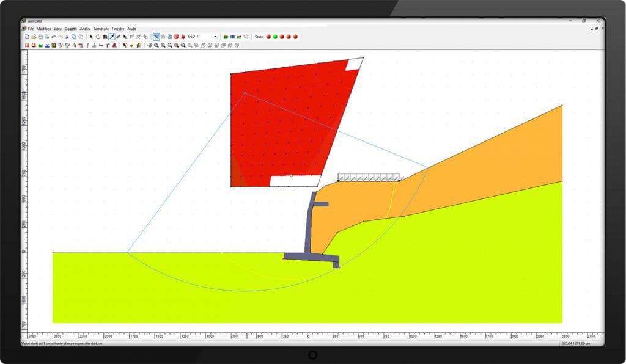Click the red bell-shaped icon, second toolbar row
The height and width of the screenshot is (364, 626).
point(114,45)
